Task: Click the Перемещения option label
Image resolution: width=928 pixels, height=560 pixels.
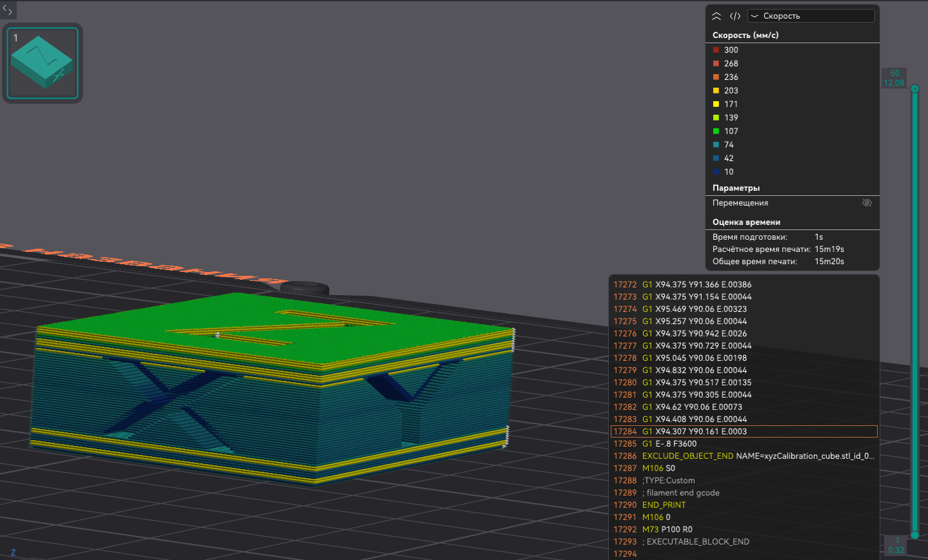Action: pyautogui.click(x=740, y=203)
